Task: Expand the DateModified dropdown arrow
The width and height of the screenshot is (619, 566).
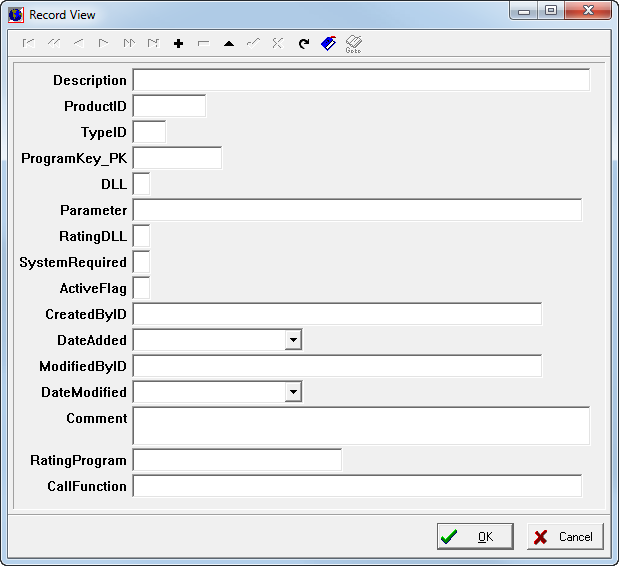Action: 292,393
